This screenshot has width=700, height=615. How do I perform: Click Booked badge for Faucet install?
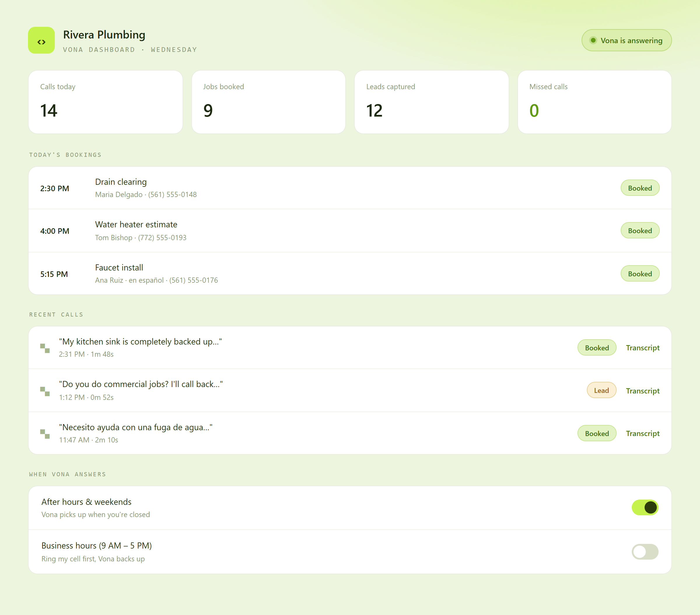[x=640, y=274]
